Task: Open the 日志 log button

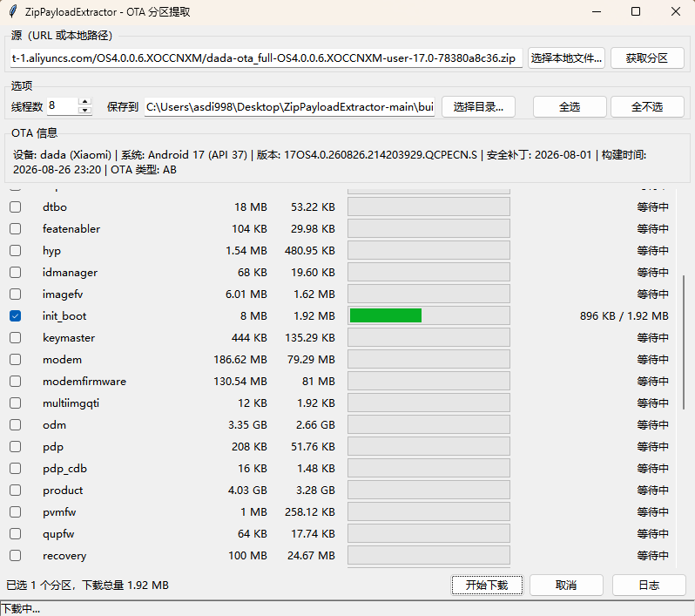Action: coord(649,585)
